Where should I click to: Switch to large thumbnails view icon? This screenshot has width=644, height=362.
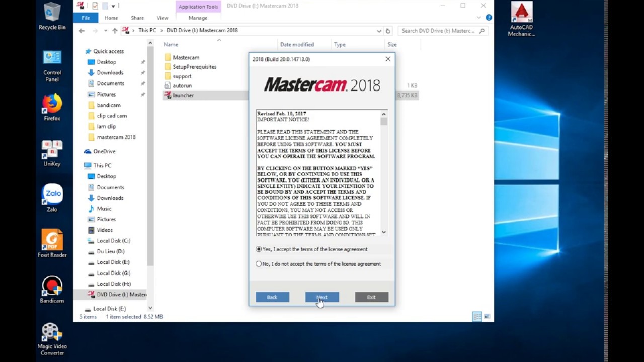pos(487,317)
